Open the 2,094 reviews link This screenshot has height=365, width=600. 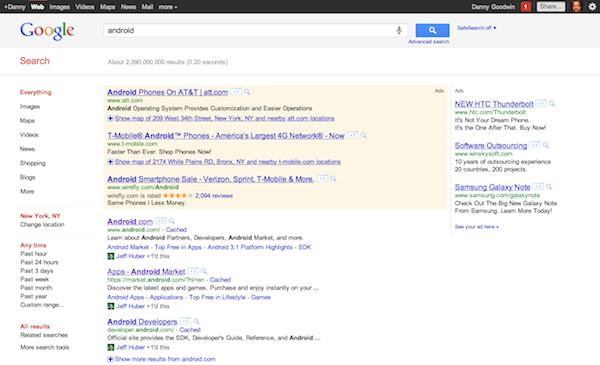214,196
